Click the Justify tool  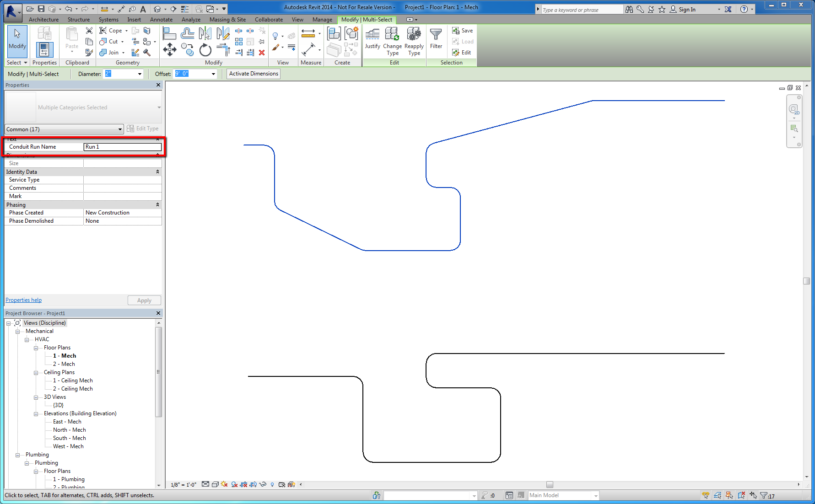point(372,38)
